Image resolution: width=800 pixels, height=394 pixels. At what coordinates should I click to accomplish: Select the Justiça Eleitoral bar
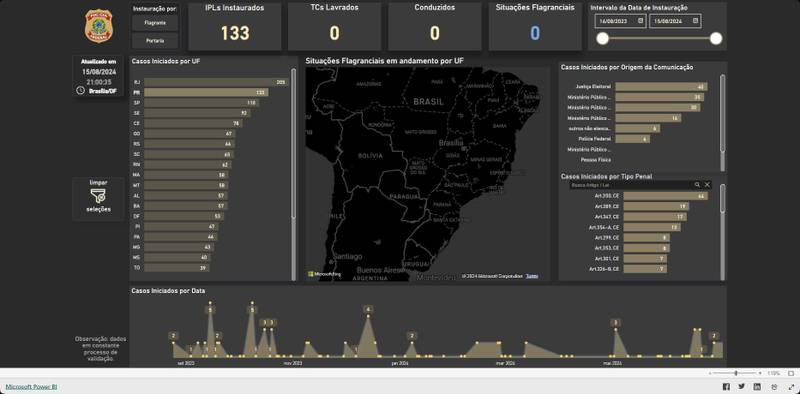[661, 87]
